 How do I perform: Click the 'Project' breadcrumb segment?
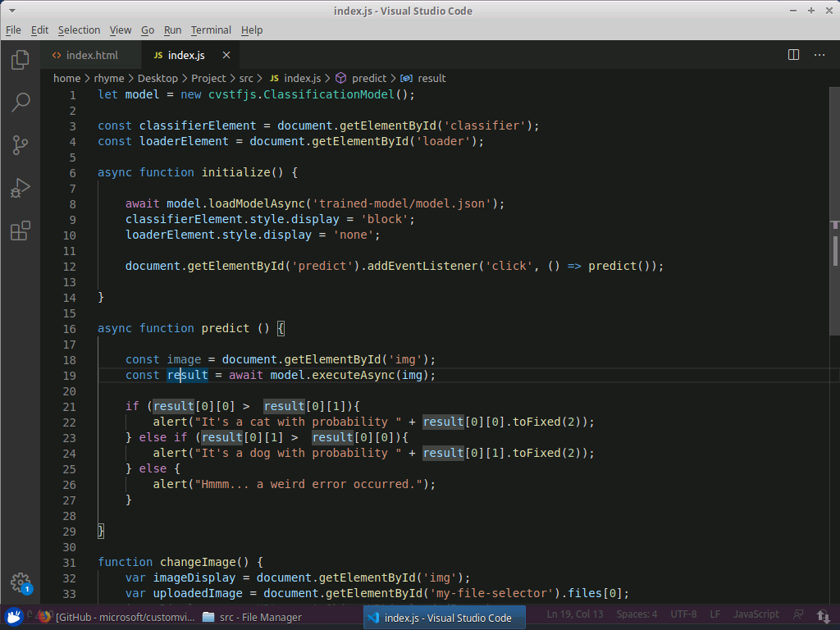pyautogui.click(x=208, y=78)
